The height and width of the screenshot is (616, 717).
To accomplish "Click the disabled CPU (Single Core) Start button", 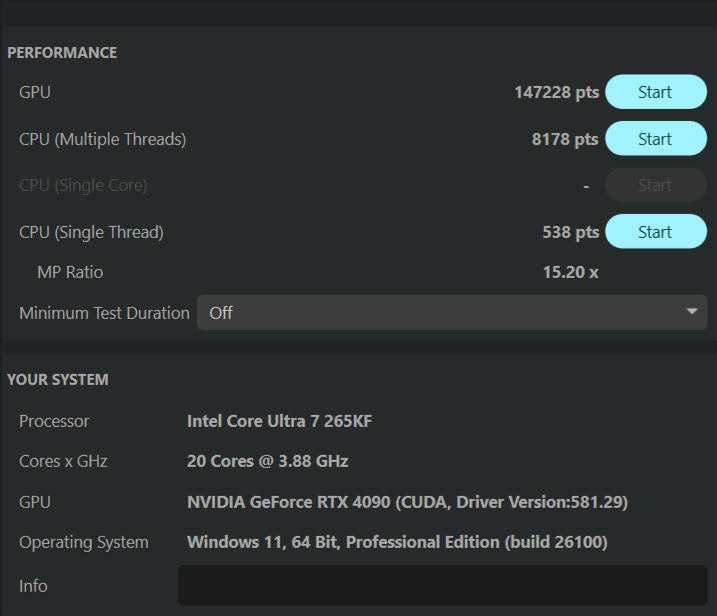I will 656,185.
